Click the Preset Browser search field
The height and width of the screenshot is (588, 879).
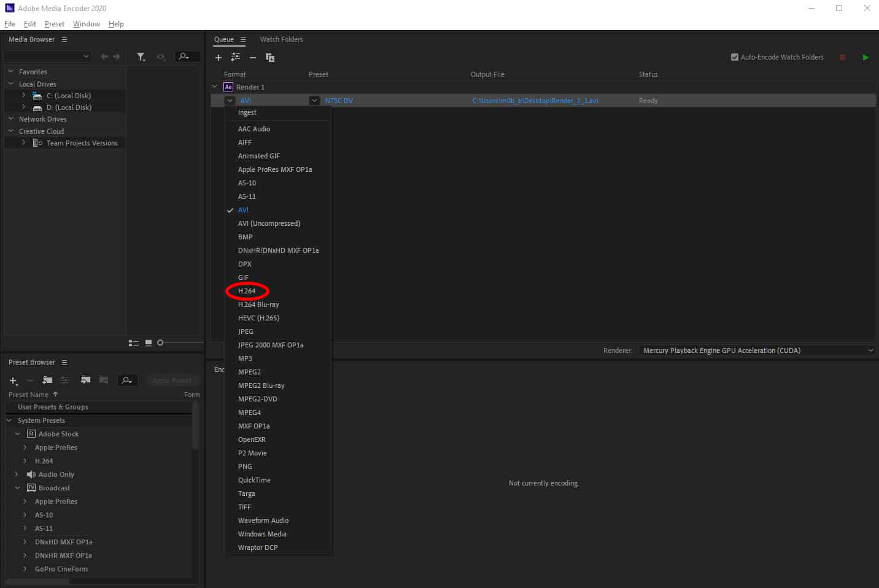pyautogui.click(x=128, y=381)
